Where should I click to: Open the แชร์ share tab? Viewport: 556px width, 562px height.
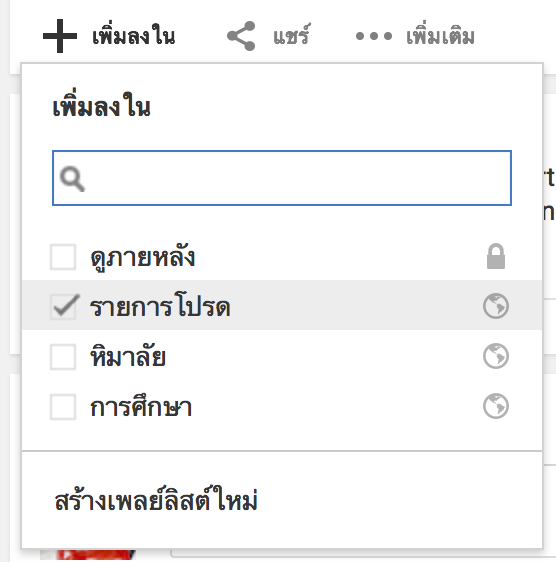(291, 36)
